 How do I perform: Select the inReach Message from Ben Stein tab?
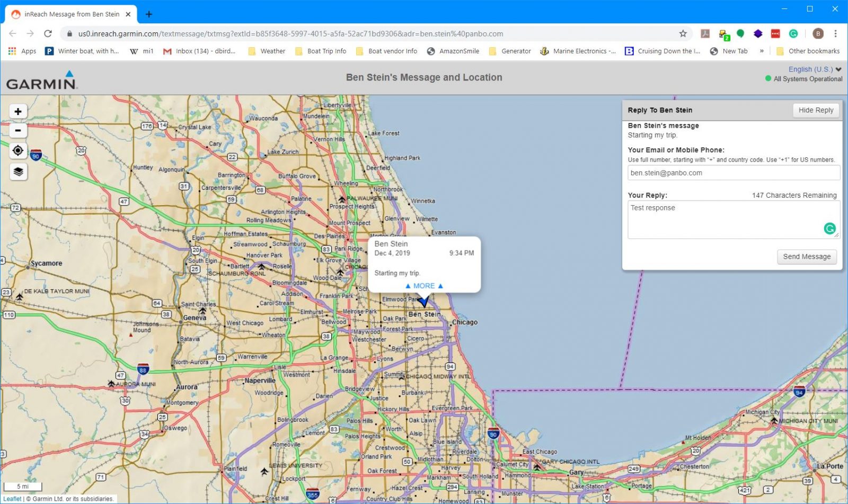click(x=71, y=14)
